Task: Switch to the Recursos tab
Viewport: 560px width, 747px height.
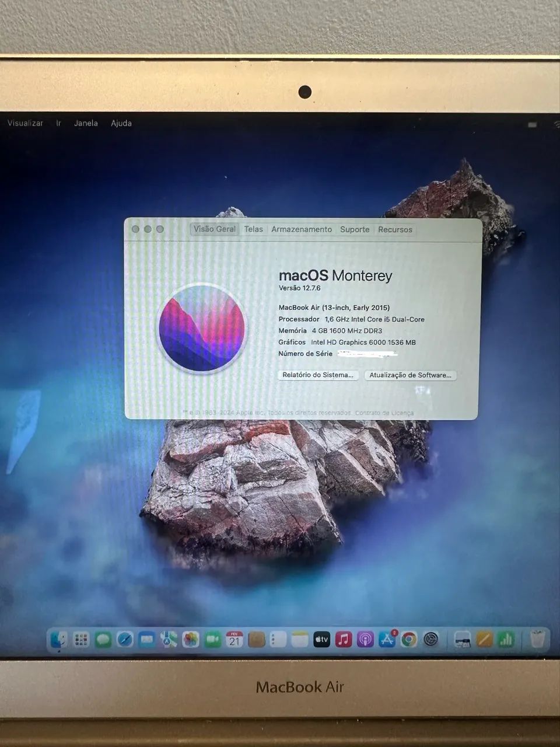Action: [x=395, y=229]
